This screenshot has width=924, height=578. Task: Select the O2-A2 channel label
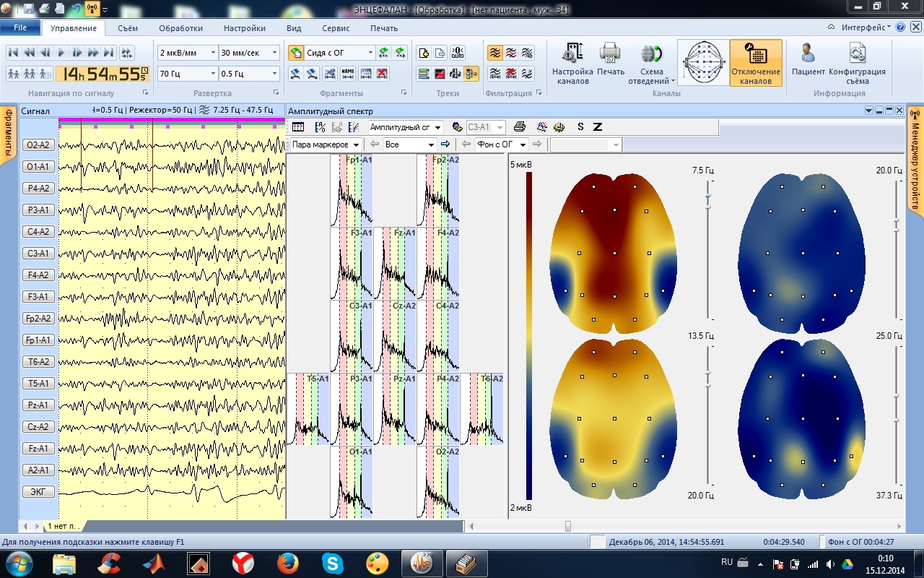tap(38, 144)
